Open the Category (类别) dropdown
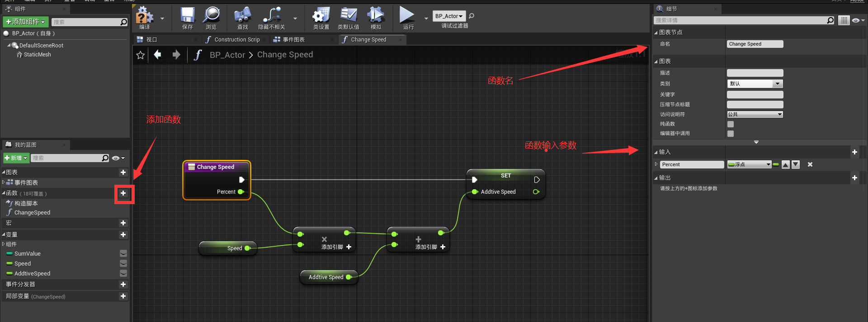Image resolution: width=868 pixels, height=322 pixels. 755,84
